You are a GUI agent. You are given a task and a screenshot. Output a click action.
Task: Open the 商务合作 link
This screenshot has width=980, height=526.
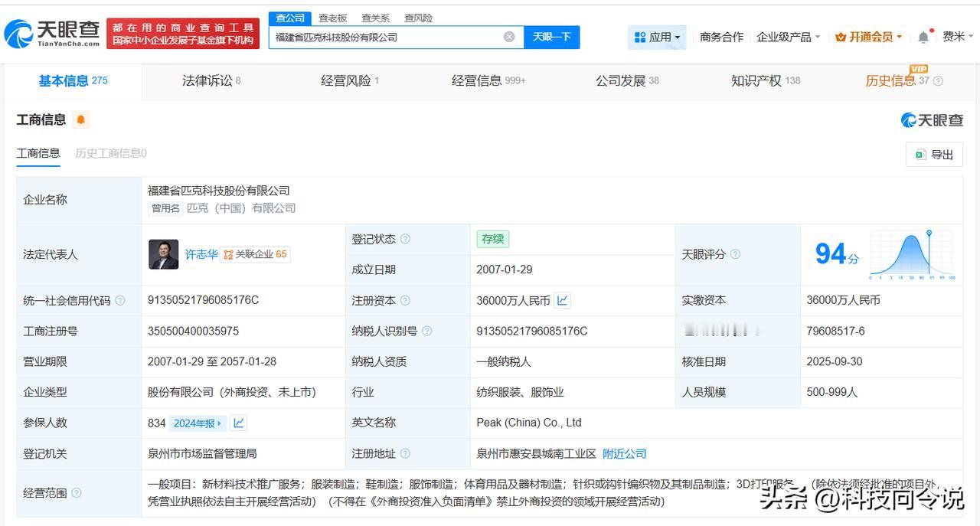[x=721, y=37]
